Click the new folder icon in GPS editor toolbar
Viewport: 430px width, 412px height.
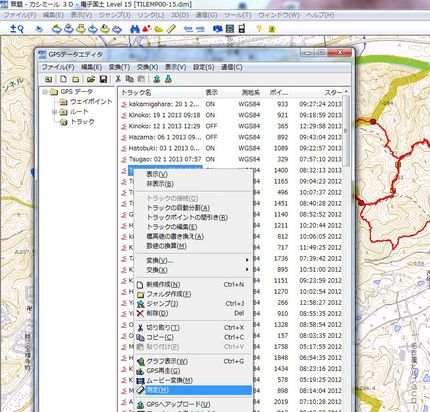76,79
